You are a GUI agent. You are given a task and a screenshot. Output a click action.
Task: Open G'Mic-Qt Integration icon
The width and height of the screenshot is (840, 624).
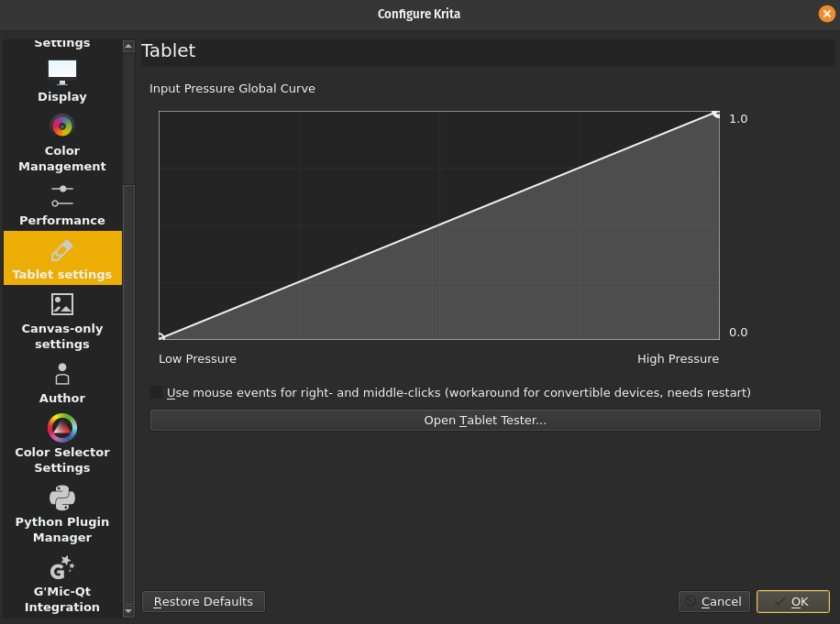pyautogui.click(x=62, y=568)
